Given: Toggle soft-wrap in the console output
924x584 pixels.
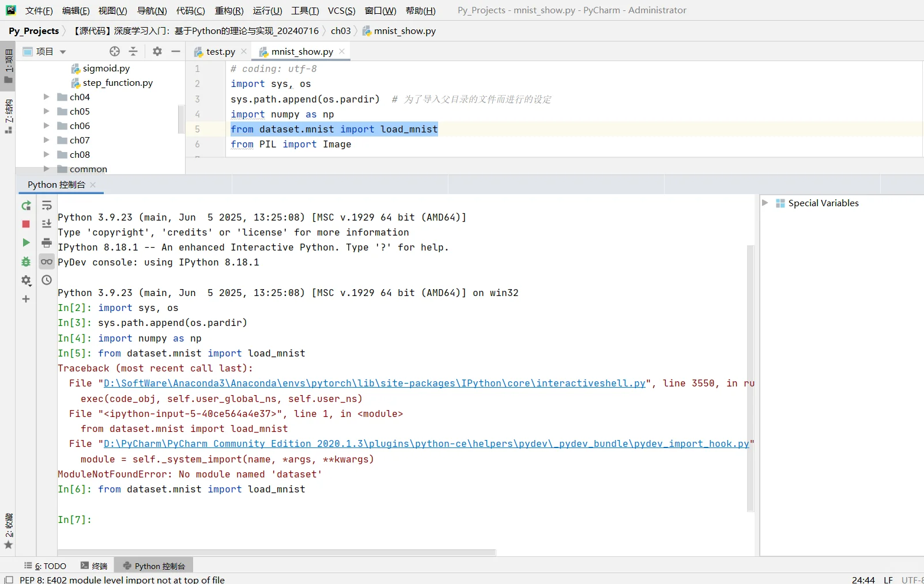Looking at the screenshot, I should tap(47, 206).
